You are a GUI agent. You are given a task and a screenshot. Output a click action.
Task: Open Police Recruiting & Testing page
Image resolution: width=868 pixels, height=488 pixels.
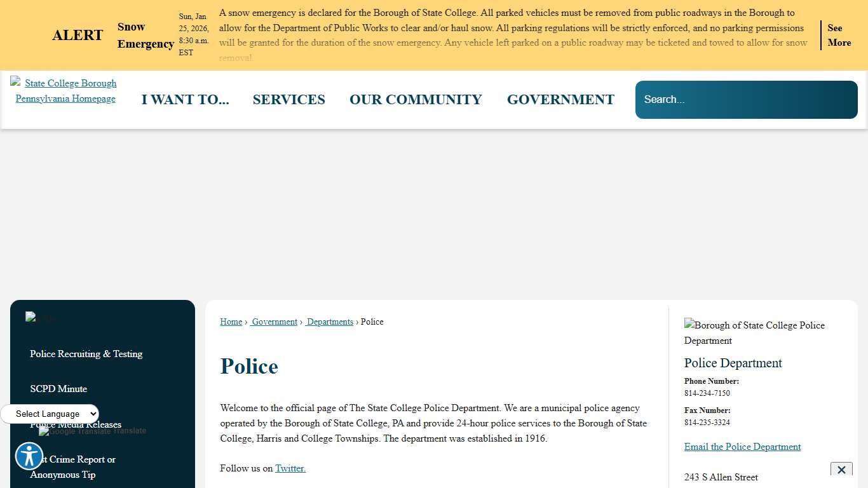pyautogui.click(x=86, y=354)
